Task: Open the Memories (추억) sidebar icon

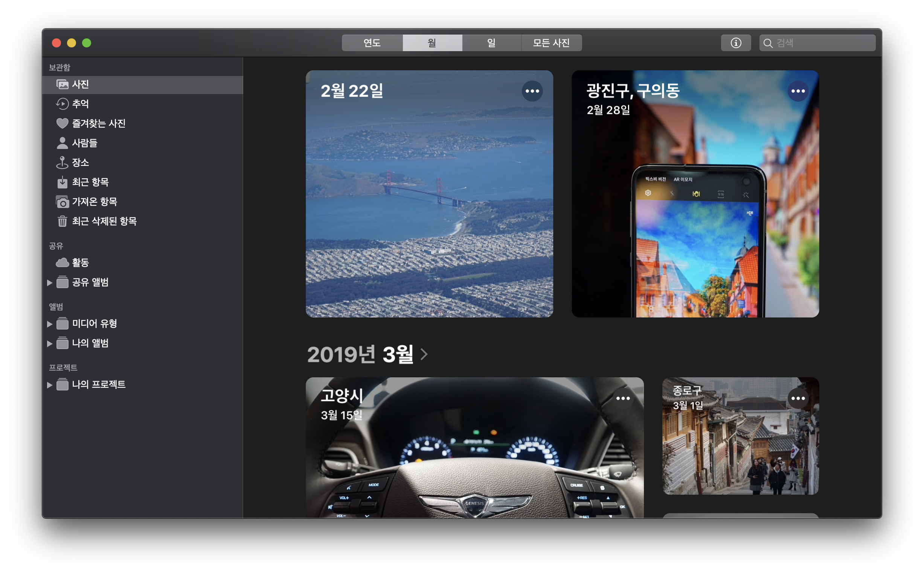Action: pos(62,104)
